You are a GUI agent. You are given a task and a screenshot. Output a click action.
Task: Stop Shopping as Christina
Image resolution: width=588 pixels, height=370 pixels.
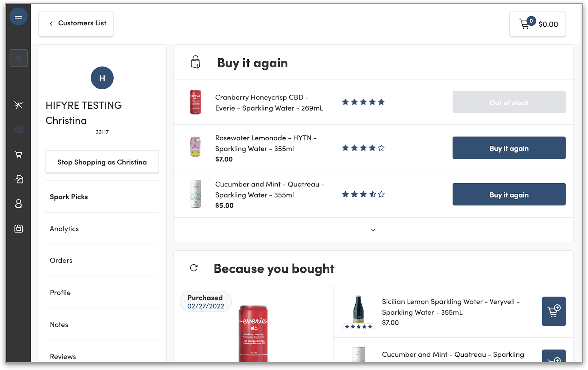tap(102, 162)
